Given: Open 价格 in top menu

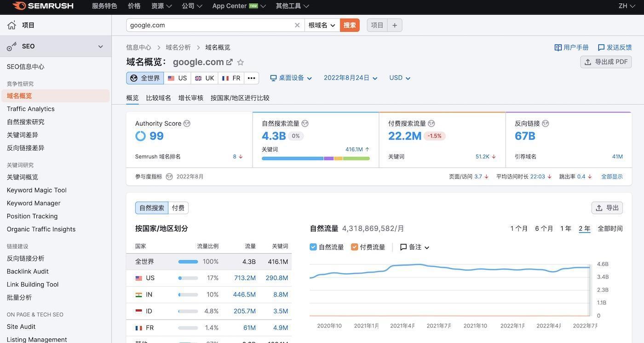Looking at the screenshot, I should click(134, 6).
